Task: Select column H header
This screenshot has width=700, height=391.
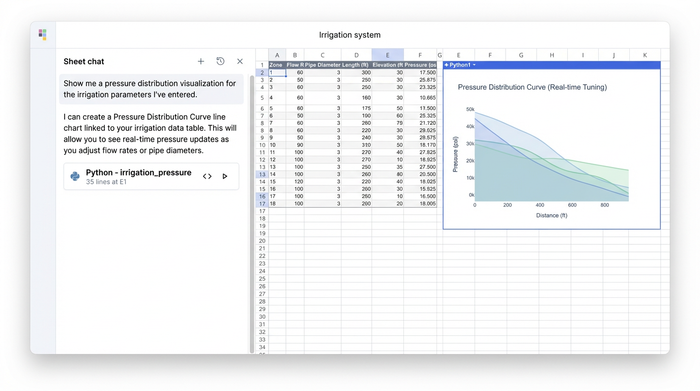Action: [552, 55]
